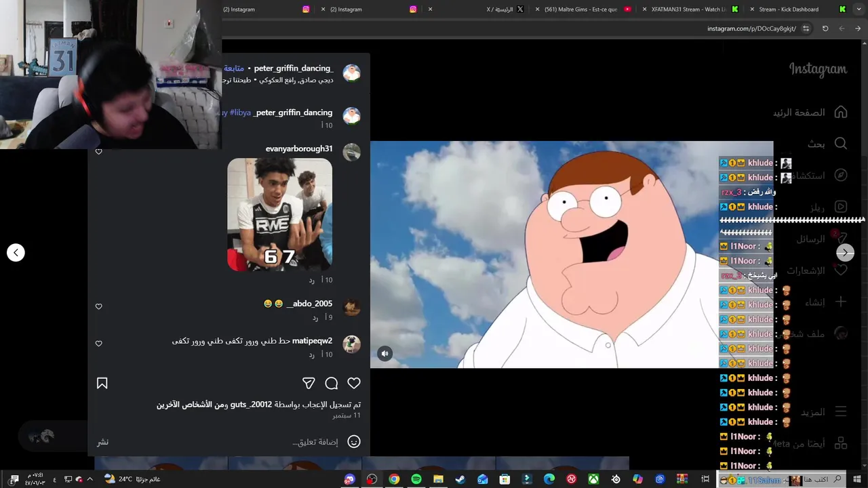Open the Explore compass icon in the sidebar

[841, 176]
